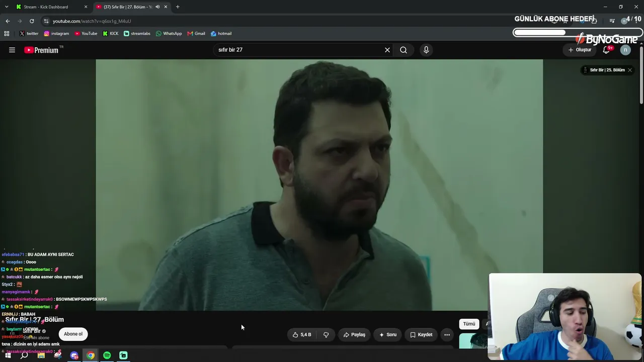Open the YouTube bookmark
This screenshot has height=362, width=644.
point(86,34)
